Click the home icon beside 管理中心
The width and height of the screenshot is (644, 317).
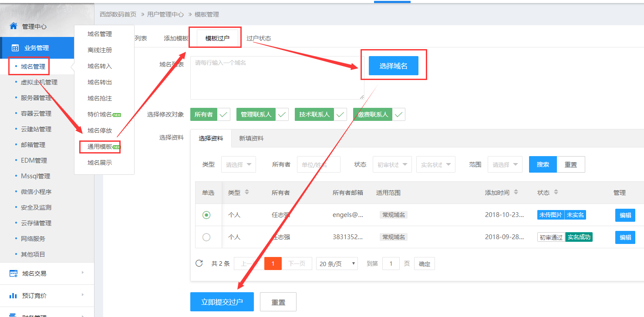[13, 26]
